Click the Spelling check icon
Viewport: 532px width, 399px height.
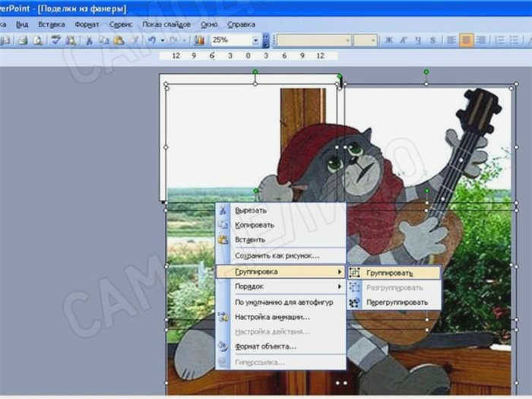[55, 40]
